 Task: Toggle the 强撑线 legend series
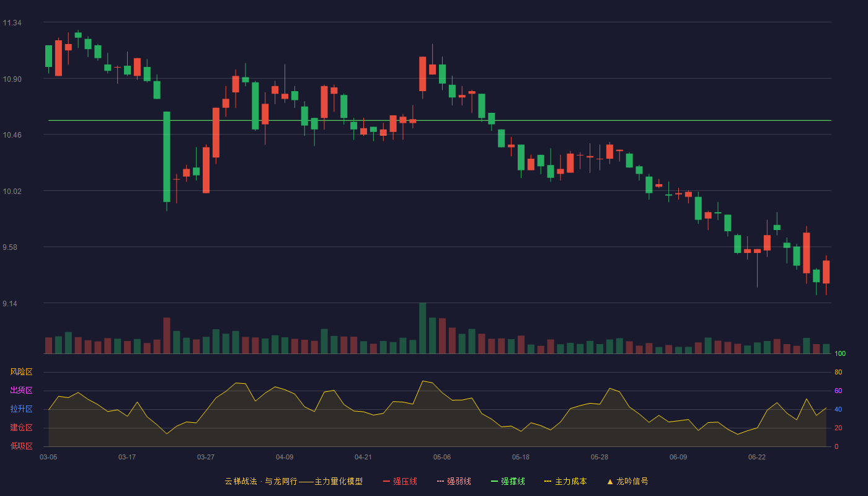tap(508, 481)
